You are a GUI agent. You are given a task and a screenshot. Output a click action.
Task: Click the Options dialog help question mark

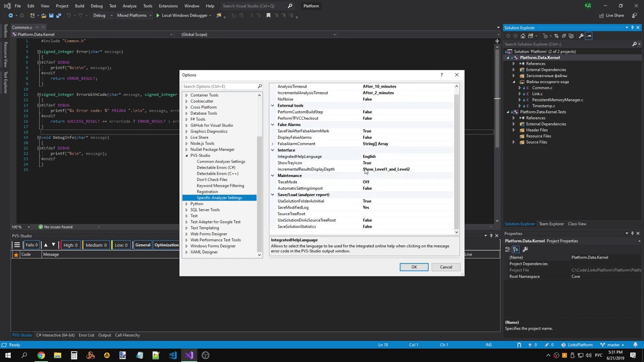pos(442,75)
